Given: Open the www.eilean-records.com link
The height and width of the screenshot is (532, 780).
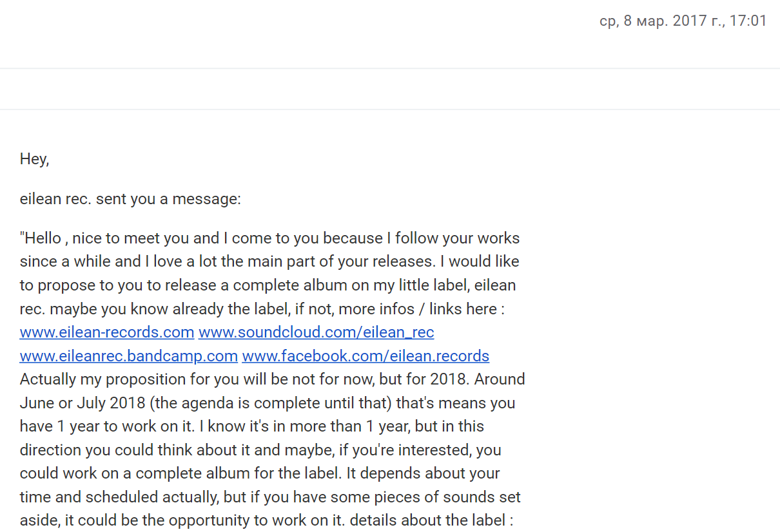Looking at the screenshot, I should [107, 332].
